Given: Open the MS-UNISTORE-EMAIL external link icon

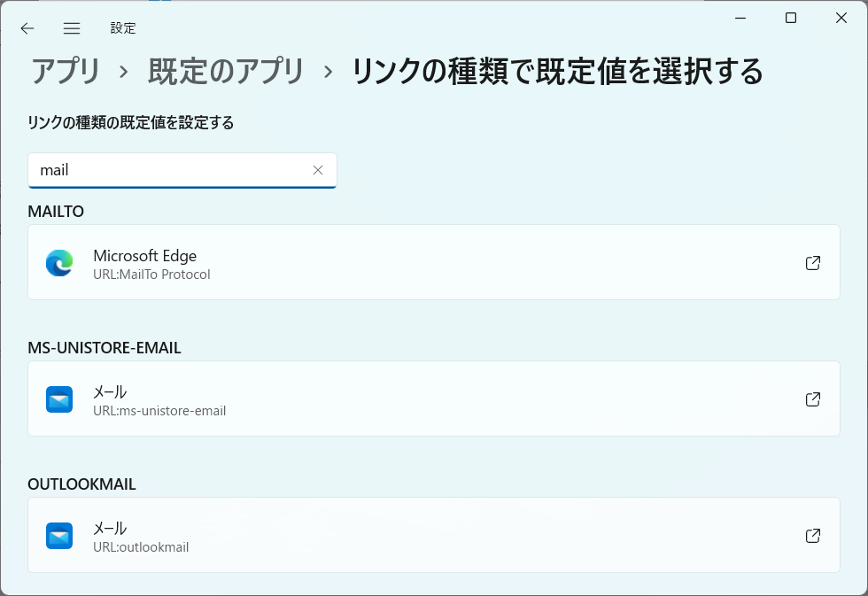Looking at the screenshot, I should 813,399.
